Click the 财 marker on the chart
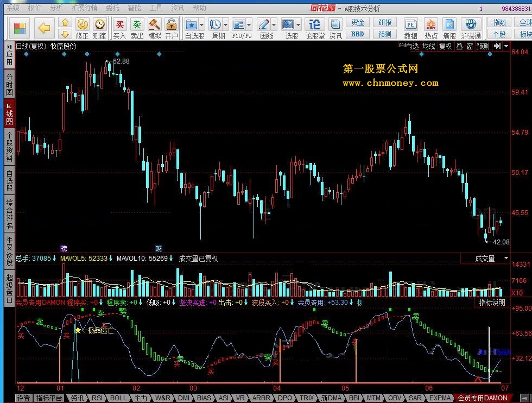 159,248
